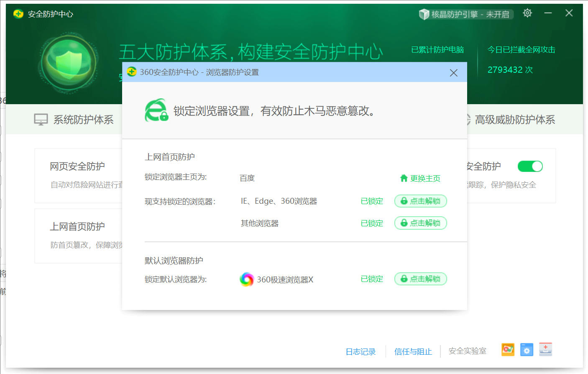
Task: Click the 360极速浏览器X text
Action: [x=285, y=279]
